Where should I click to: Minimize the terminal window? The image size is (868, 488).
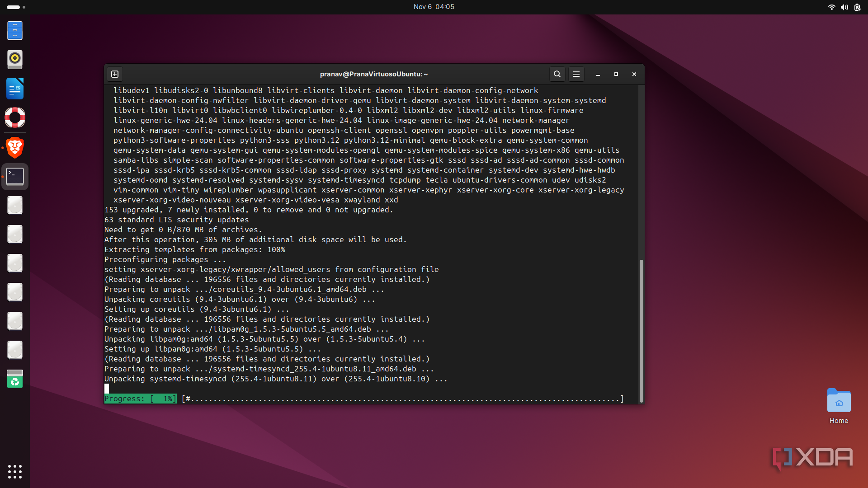[598, 74]
